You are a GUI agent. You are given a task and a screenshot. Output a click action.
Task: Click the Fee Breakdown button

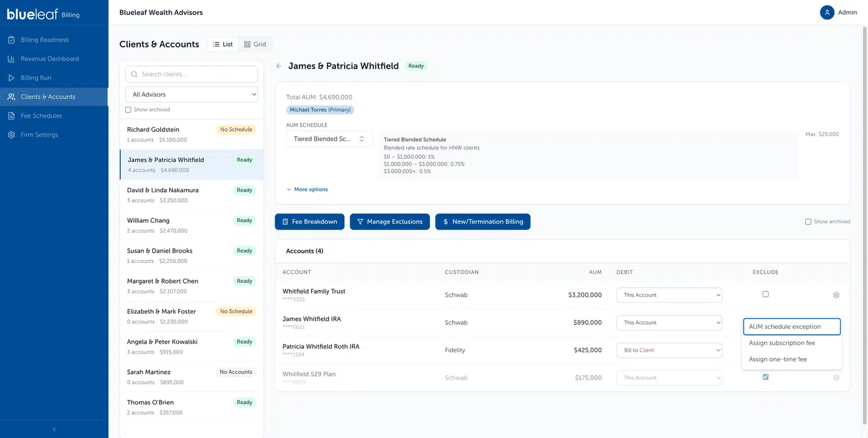click(x=309, y=221)
